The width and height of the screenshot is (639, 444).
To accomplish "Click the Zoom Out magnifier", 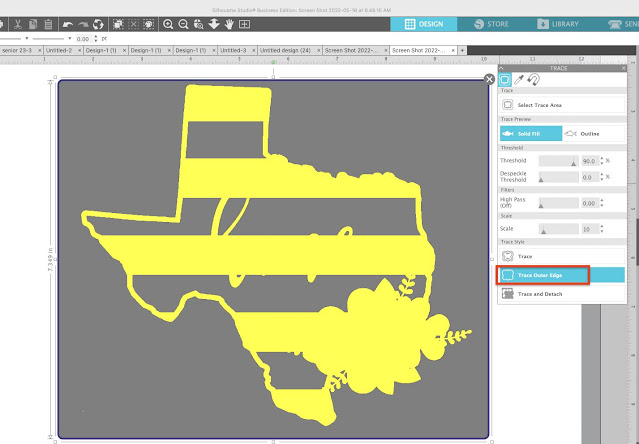I will (x=183, y=24).
